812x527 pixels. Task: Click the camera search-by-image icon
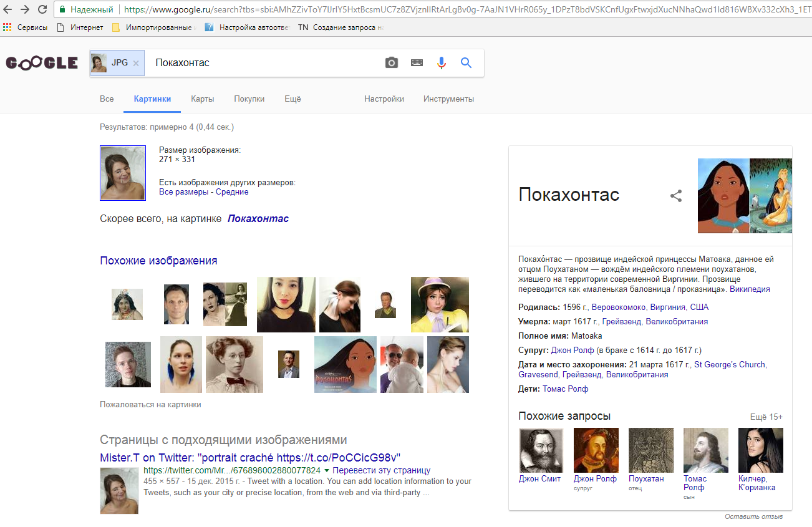coord(392,63)
